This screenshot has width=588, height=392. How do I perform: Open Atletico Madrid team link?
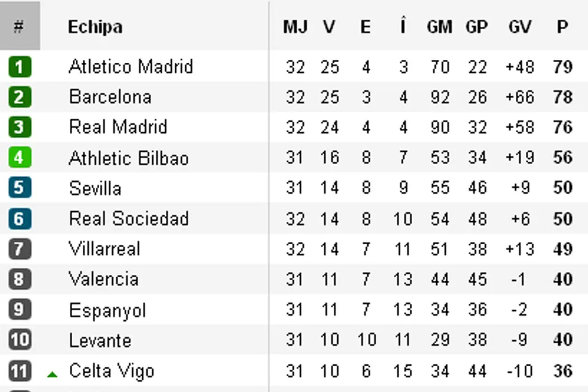(130, 67)
